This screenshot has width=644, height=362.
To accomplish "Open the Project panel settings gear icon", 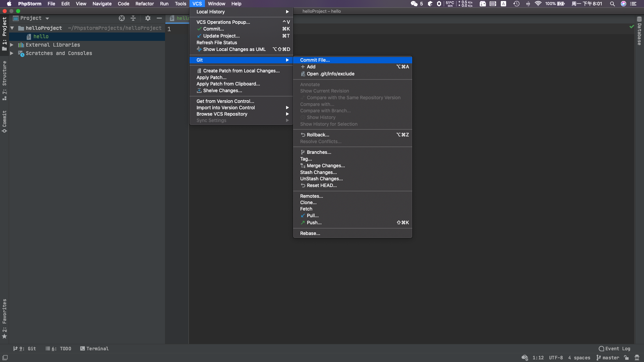I will pyautogui.click(x=148, y=18).
